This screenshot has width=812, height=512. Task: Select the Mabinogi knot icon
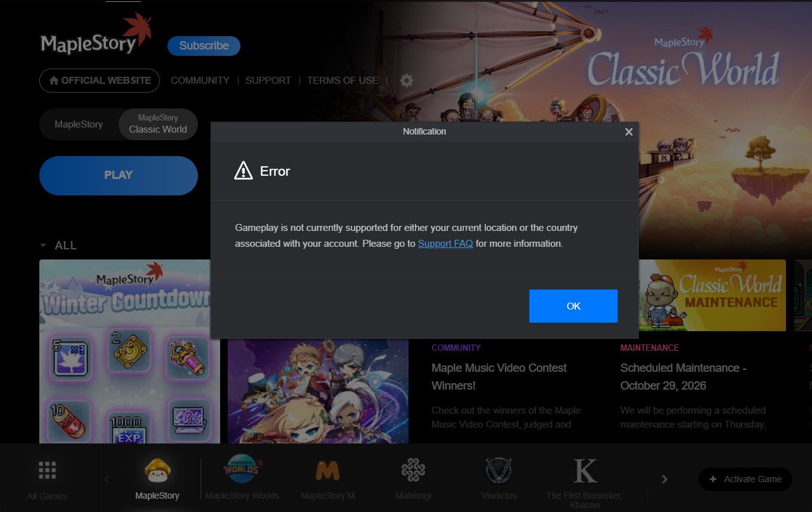point(413,471)
